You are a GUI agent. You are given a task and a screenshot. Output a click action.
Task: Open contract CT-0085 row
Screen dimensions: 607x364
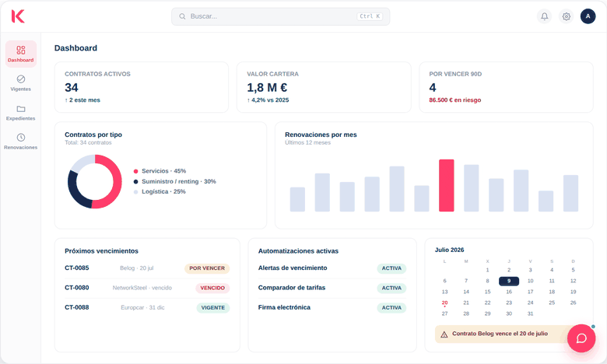pos(147,268)
